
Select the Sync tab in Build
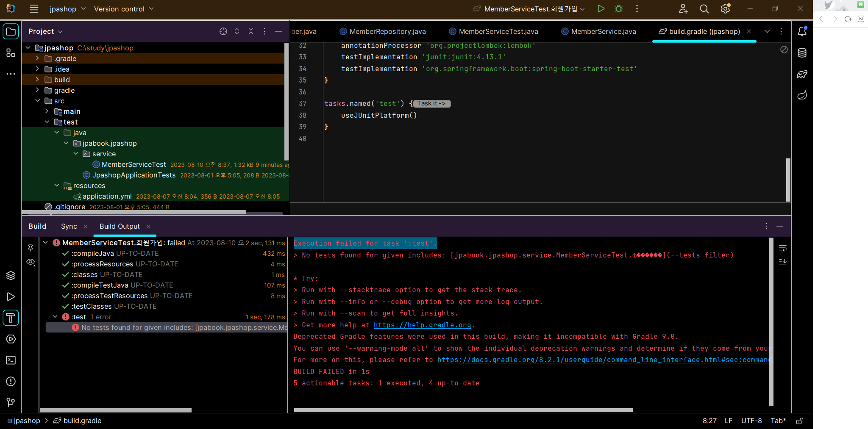click(69, 227)
